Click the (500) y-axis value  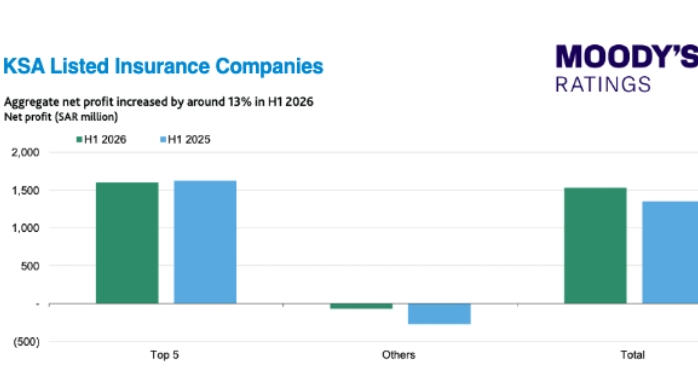pos(26,342)
